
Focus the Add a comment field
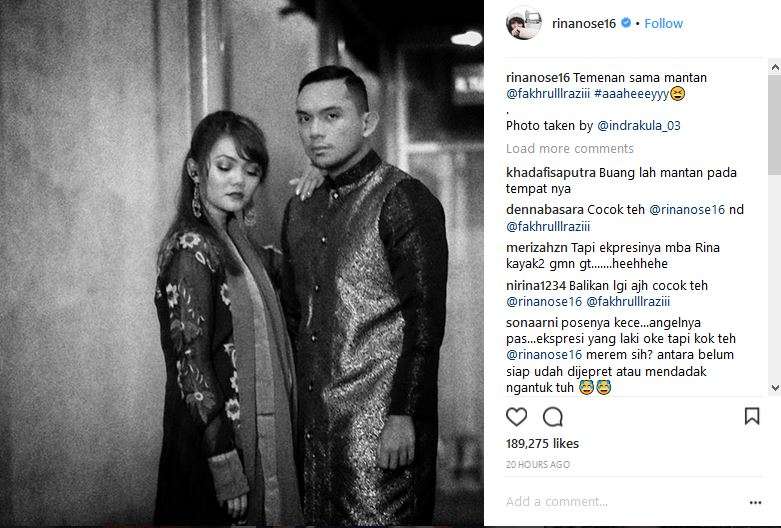pos(623,502)
